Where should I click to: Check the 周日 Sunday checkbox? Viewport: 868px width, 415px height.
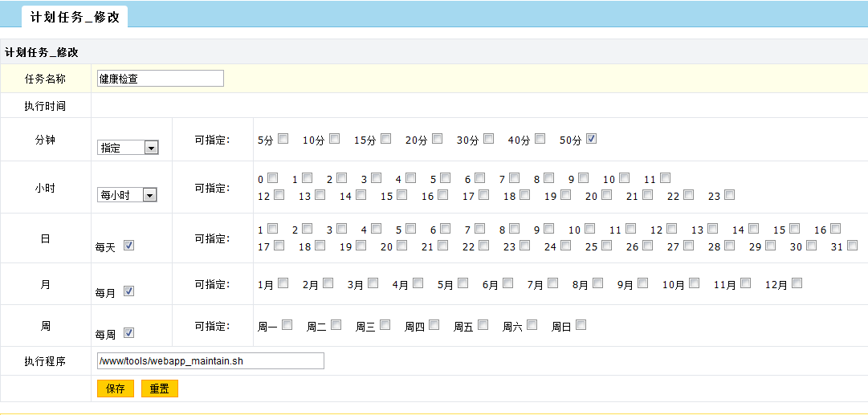(x=581, y=325)
